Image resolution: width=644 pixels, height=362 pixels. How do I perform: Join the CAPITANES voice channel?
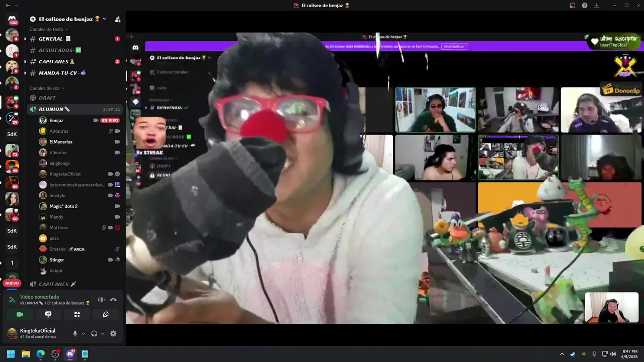(75, 284)
